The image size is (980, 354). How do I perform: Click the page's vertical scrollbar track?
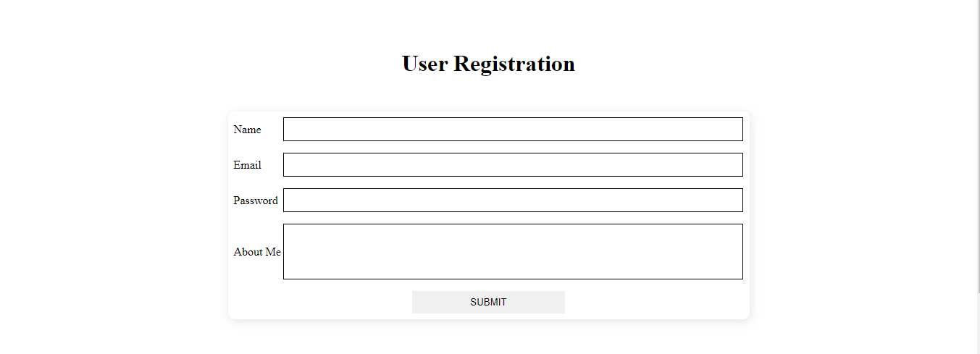(x=979, y=177)
